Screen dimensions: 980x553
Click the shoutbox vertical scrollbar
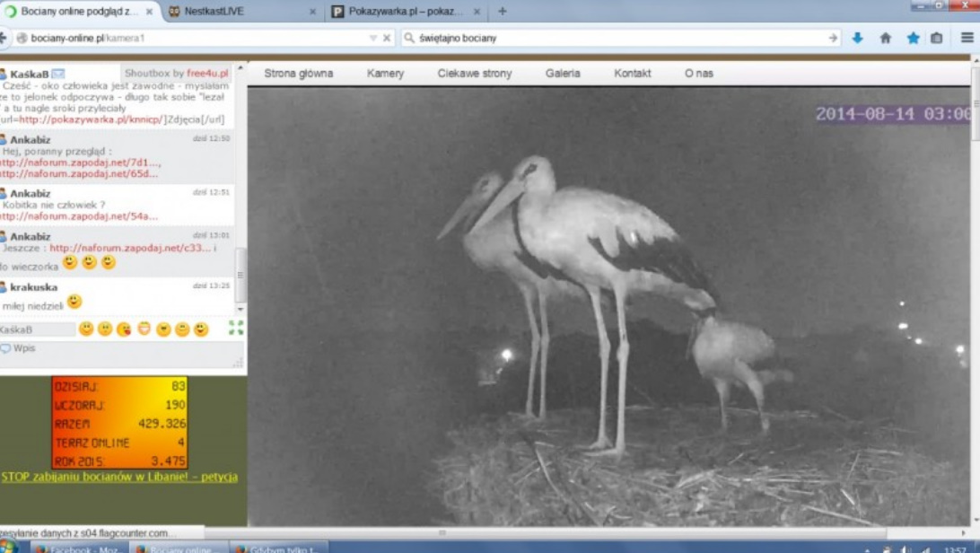(x=240, y=265)
